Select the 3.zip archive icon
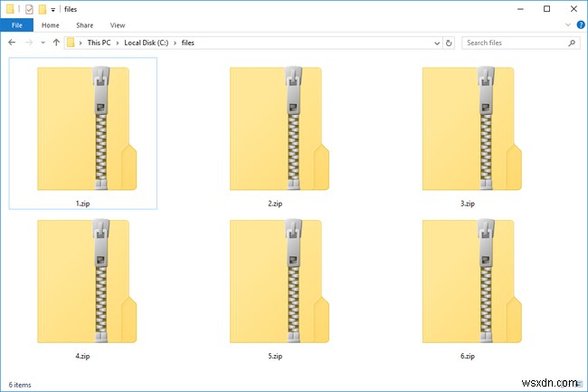The image size is (588, 392). [471, 128]
